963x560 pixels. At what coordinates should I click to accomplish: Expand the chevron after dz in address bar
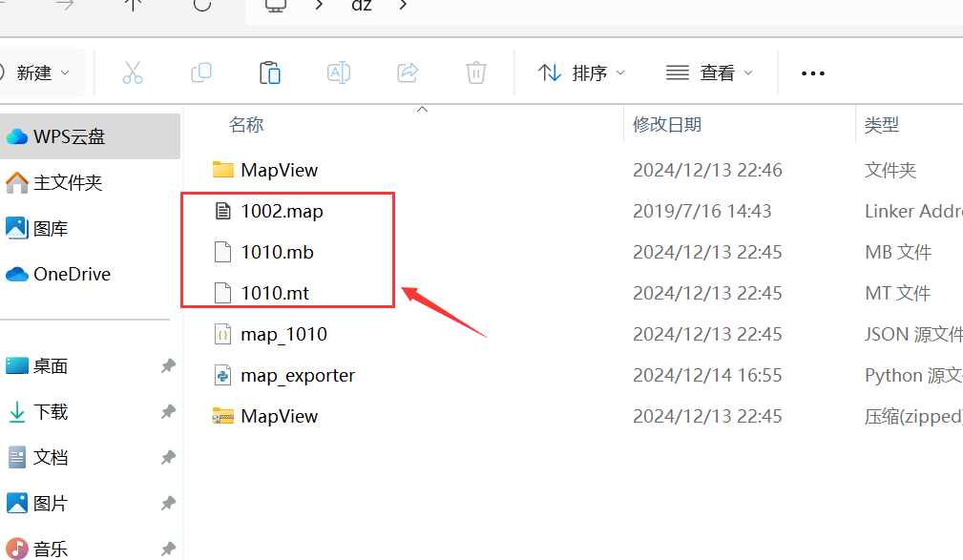tap(403, 5)
